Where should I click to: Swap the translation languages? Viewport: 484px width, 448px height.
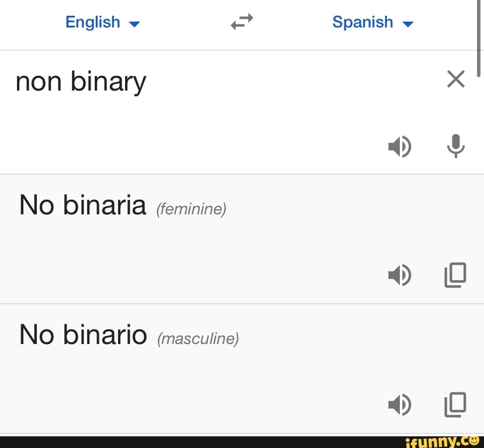(241, 22)
